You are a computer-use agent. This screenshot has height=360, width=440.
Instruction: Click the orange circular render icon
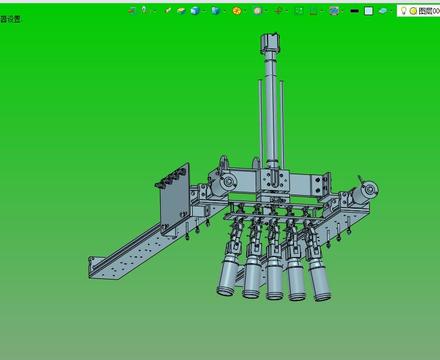click(x=237, y=11)
